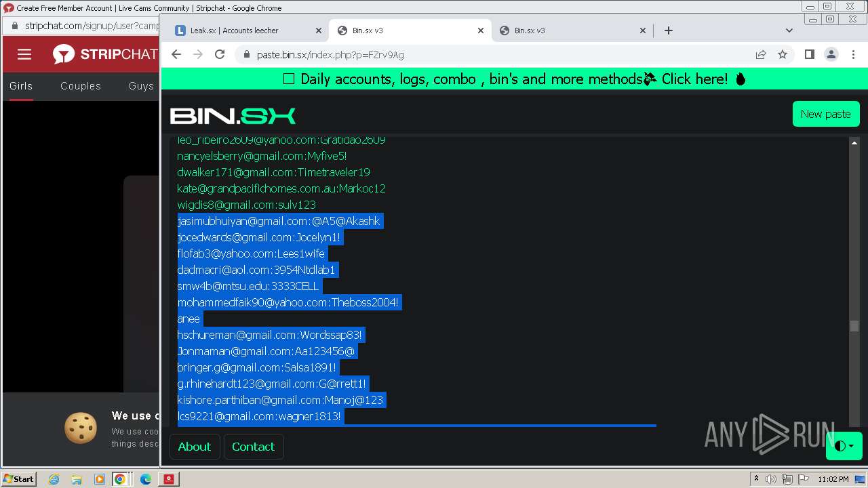Close the last Bin.sx v3 tab
This screenshot has height=488, width=868.
pos(644,30)
